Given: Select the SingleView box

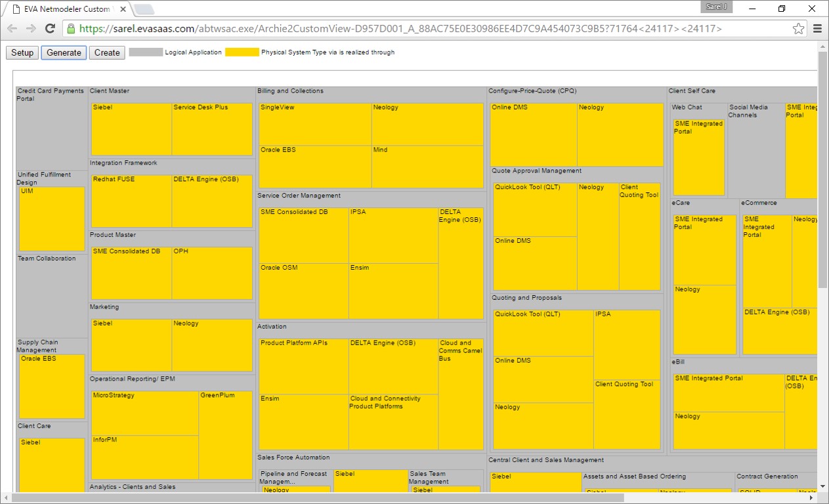Looking at the screenshot, I should coord(315,124).
